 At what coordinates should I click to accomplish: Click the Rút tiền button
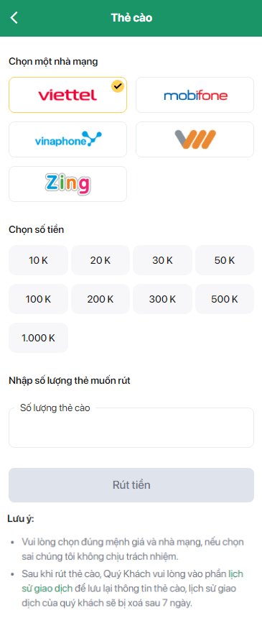click(x=131, y=485)
